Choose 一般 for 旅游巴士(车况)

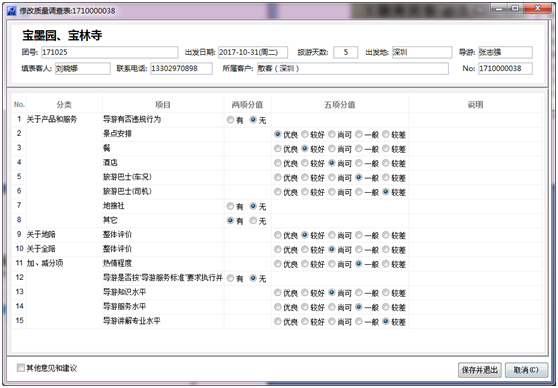pos(359,177)
